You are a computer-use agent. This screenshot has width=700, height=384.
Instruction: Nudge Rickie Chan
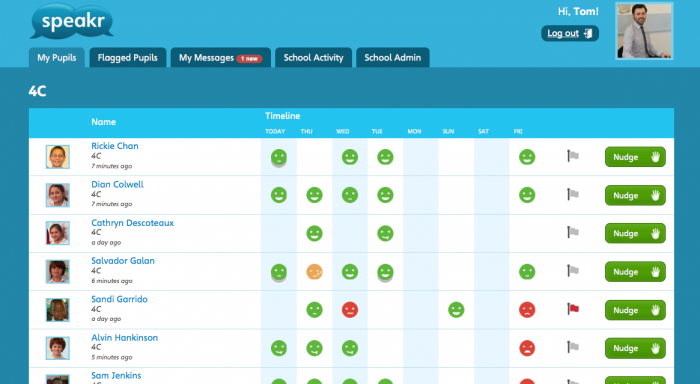(635, 157)
